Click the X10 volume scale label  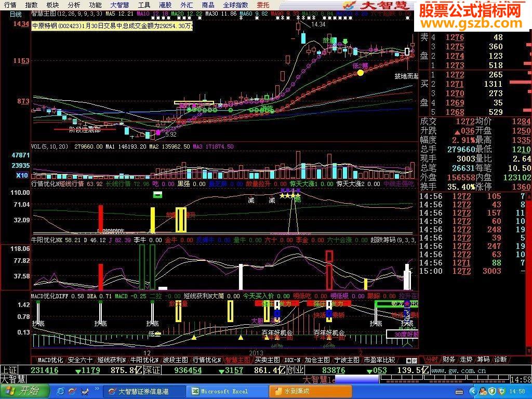tap(22, 176)
